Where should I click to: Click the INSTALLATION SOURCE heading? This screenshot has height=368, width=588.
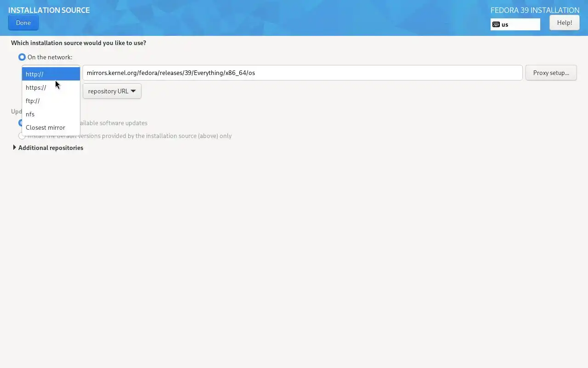tap(49, 10)
